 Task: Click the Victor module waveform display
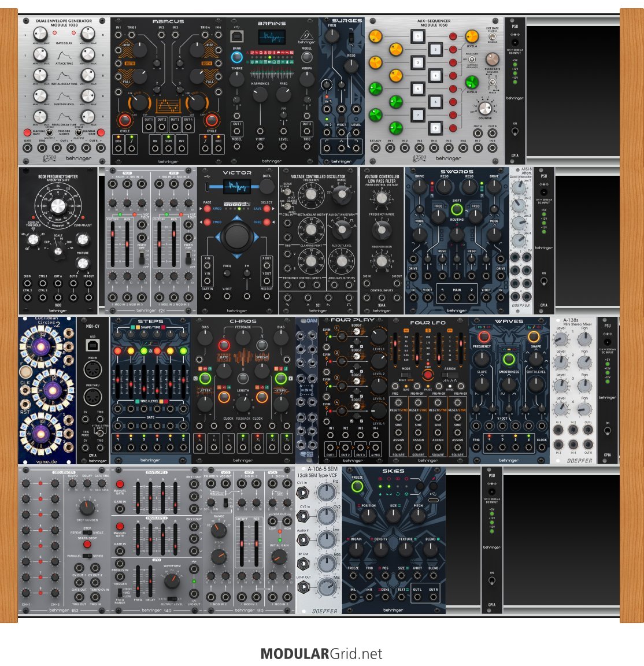point(236,186)
